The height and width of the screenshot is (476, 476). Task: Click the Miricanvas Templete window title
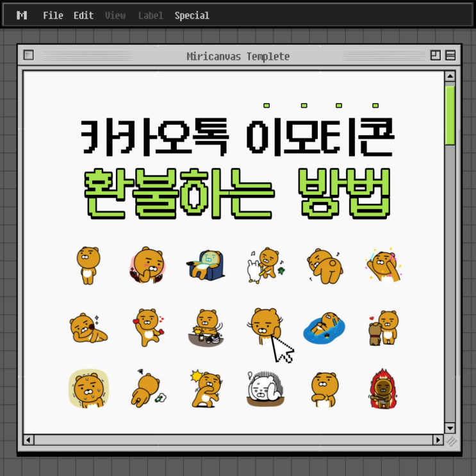coord(238,56)
